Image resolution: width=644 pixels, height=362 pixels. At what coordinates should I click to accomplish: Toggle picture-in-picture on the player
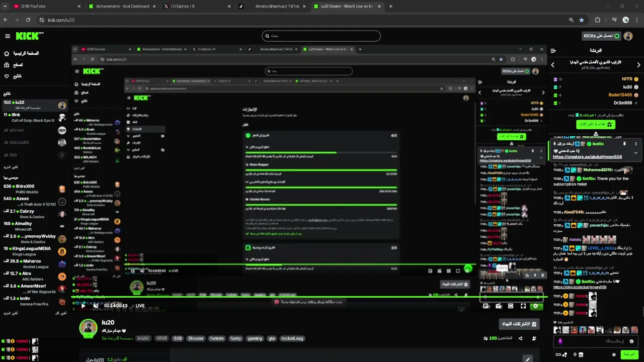coord(486,306)
